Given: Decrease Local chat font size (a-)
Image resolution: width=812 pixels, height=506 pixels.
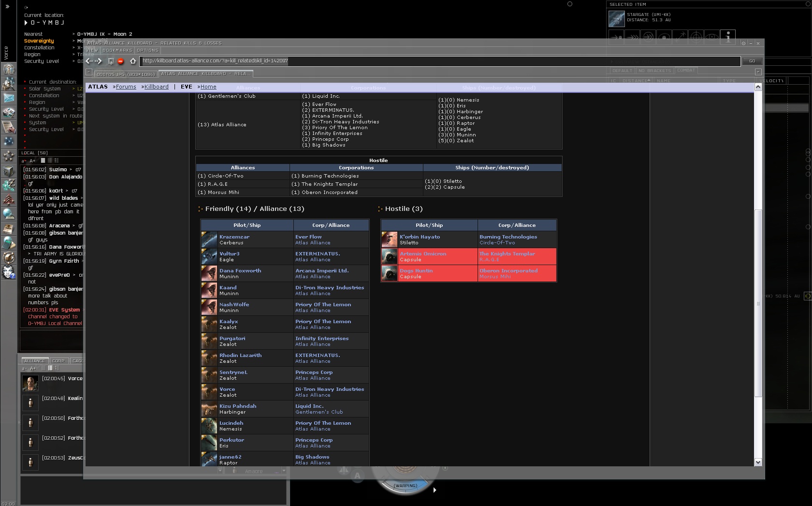Looking at the screenshot, I should tap(24, 161).
